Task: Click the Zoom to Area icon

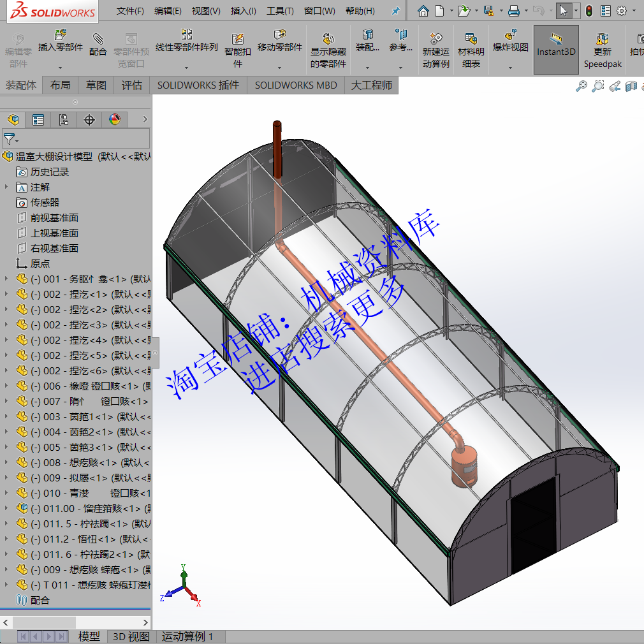Action: tap(597, 86)
